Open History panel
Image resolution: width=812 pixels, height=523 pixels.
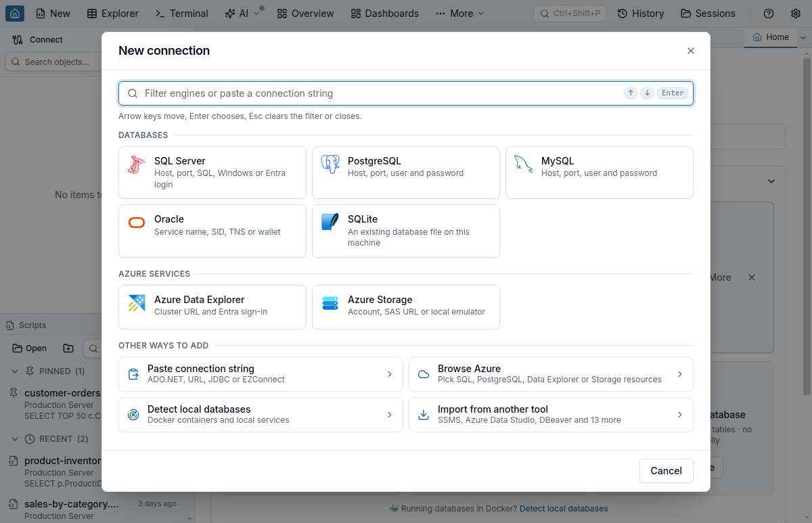pyautogui.click(x=641, y=14)
